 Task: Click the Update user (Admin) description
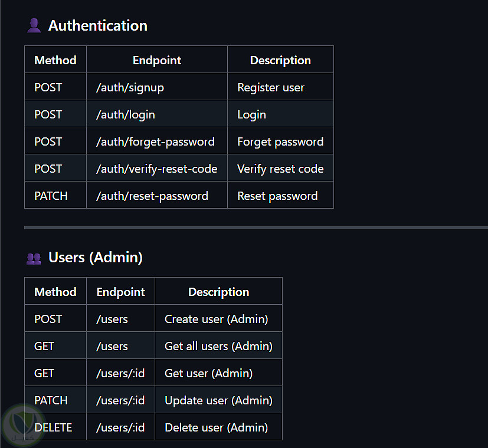pyautogui.click(x=218, y=400)
